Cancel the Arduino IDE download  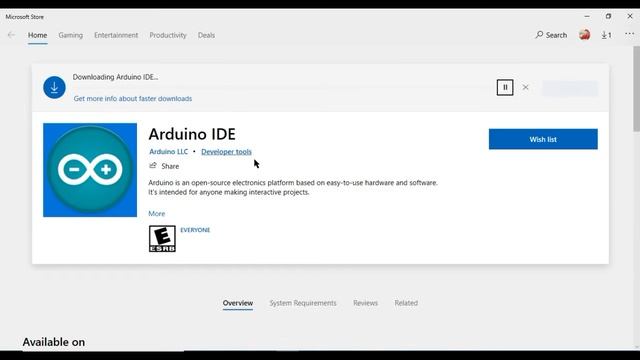[x=525, y=87]
